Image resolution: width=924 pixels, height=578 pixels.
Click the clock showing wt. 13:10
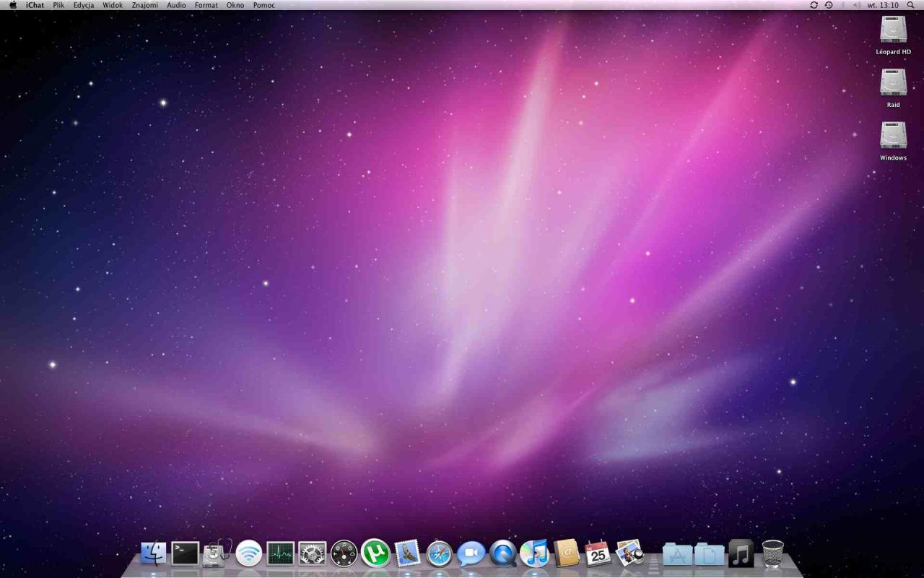pos(883,5)
